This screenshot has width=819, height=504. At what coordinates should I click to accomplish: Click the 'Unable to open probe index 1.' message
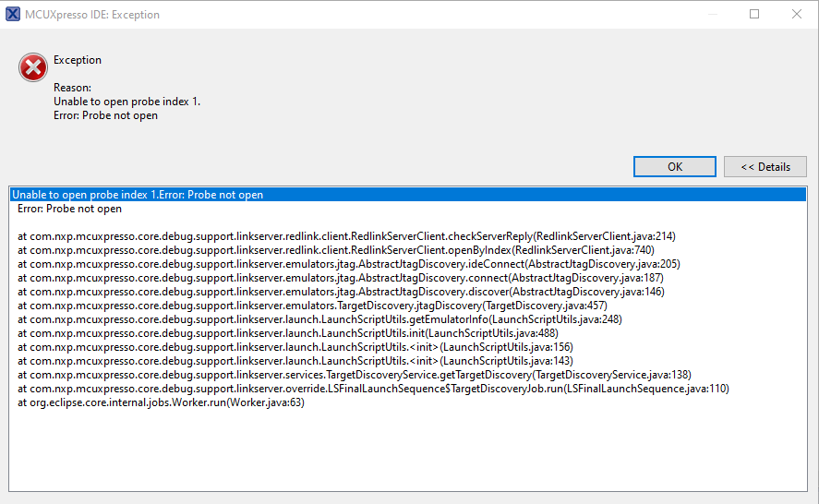tap(126, 102)
